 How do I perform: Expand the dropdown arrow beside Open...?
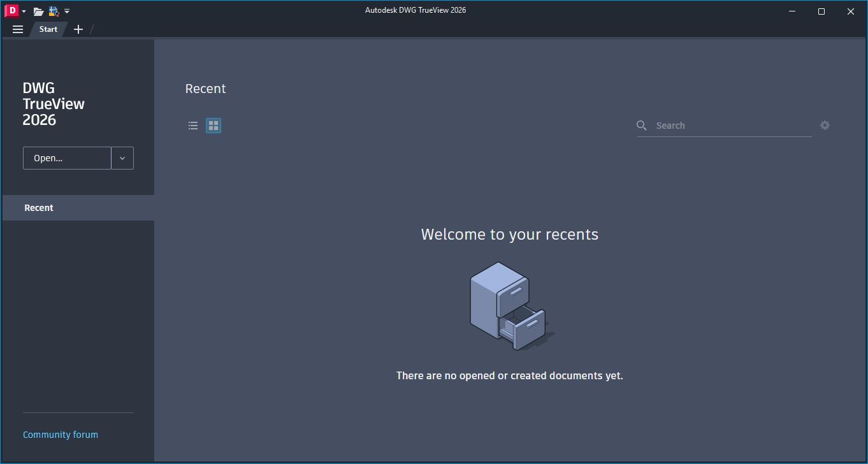[x=122, y=158]
